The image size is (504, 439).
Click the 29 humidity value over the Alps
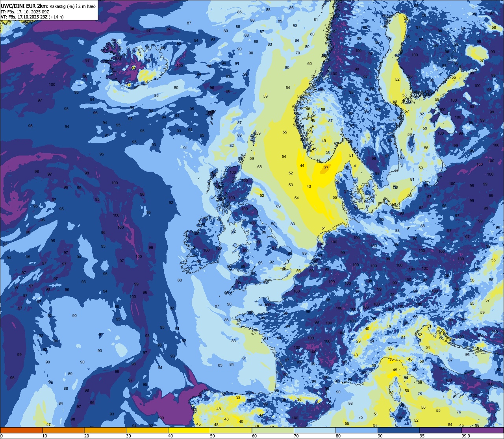coord(358,341)
